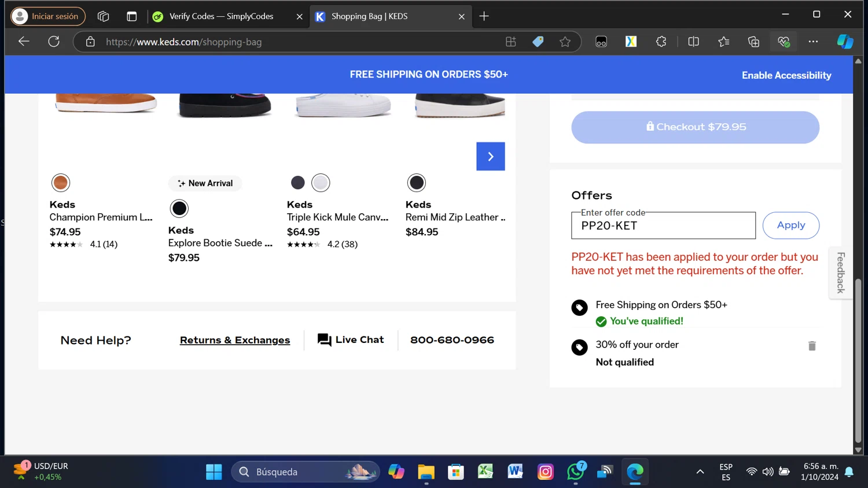Viewport: 868px width, 488px height.
Task: Close the Shopping Bag KEDS tab
Action: click(461, 17)
